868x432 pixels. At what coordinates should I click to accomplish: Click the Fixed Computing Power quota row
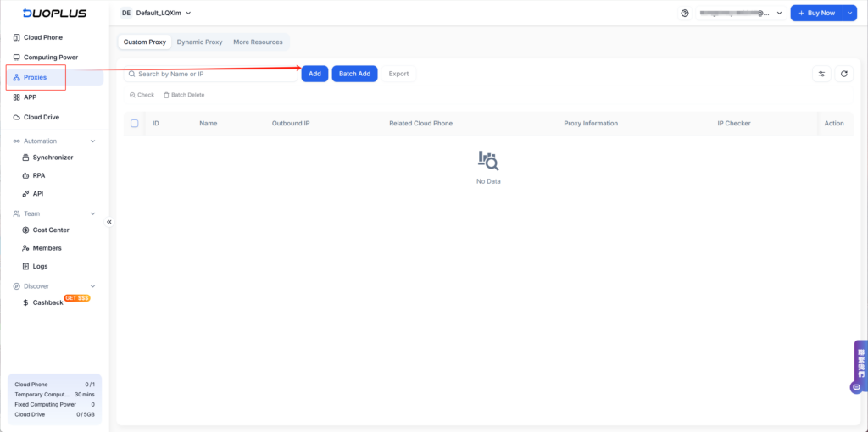tap(54, 404)
